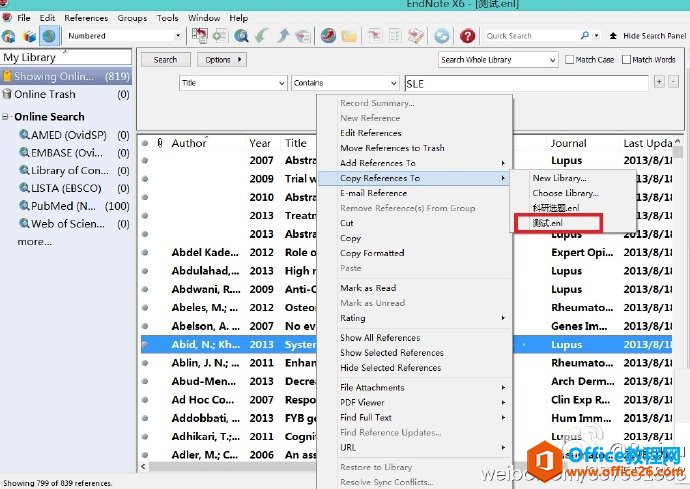Click the EndNote application icon beside File menu

tap(7, 18)
